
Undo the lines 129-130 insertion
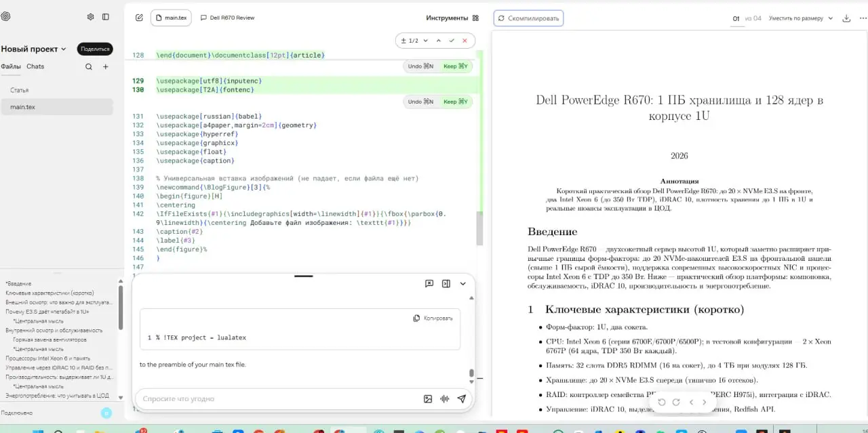[420, 102]
